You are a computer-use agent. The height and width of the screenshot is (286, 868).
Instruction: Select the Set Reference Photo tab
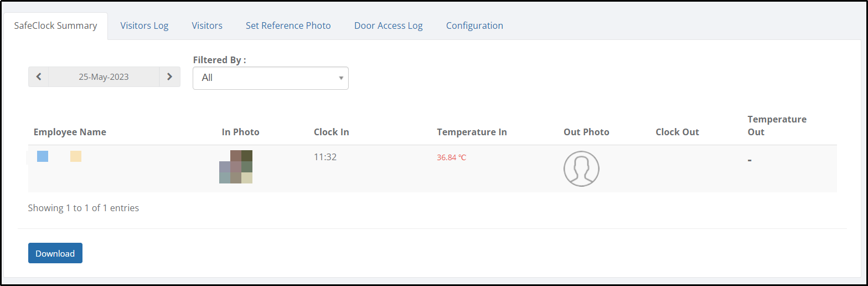pos(288,25)
